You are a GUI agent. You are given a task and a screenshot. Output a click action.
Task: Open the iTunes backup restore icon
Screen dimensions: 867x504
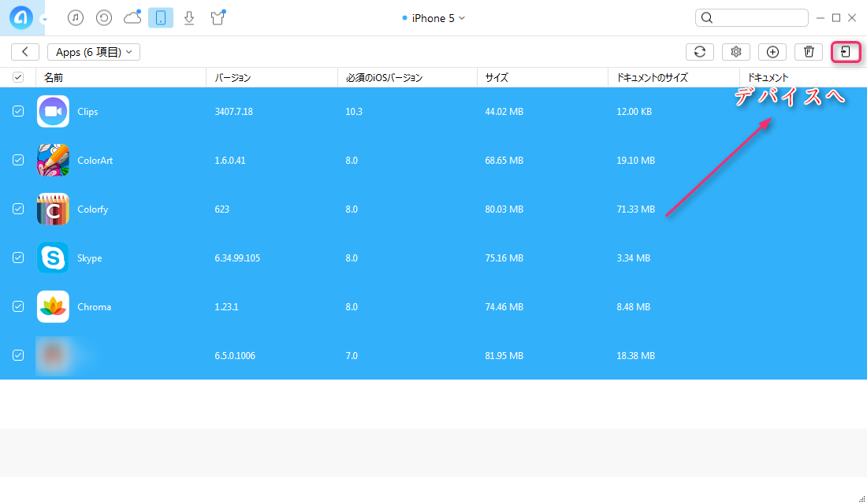(x=104, y=17)
